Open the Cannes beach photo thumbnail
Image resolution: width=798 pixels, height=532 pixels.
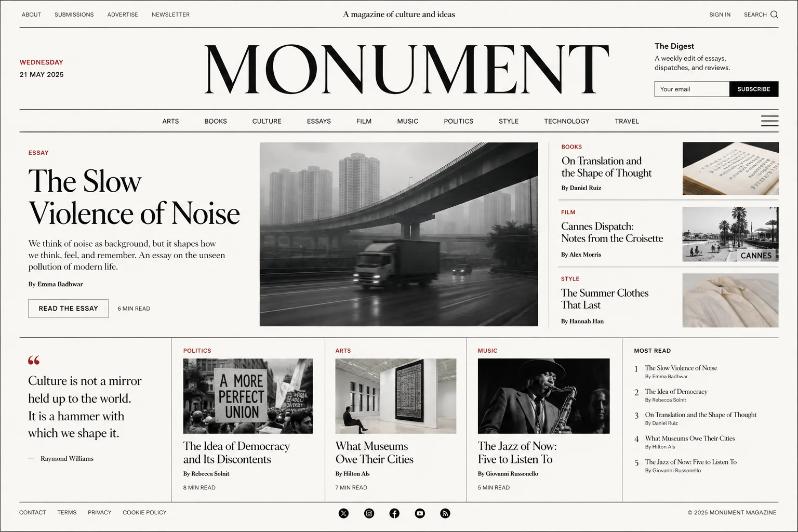point(730,234)
